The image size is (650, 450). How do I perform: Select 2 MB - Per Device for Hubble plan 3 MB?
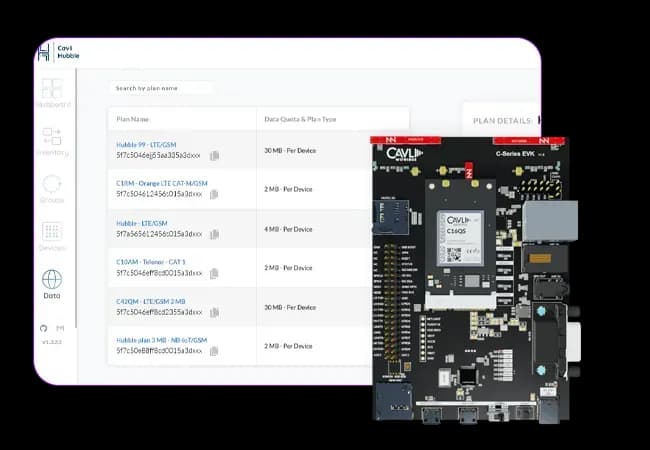(x=288, y=346)
